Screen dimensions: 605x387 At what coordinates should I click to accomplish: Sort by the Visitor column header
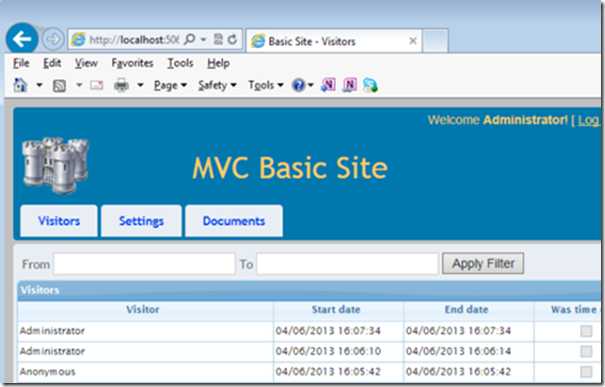(x=145, y=309)
